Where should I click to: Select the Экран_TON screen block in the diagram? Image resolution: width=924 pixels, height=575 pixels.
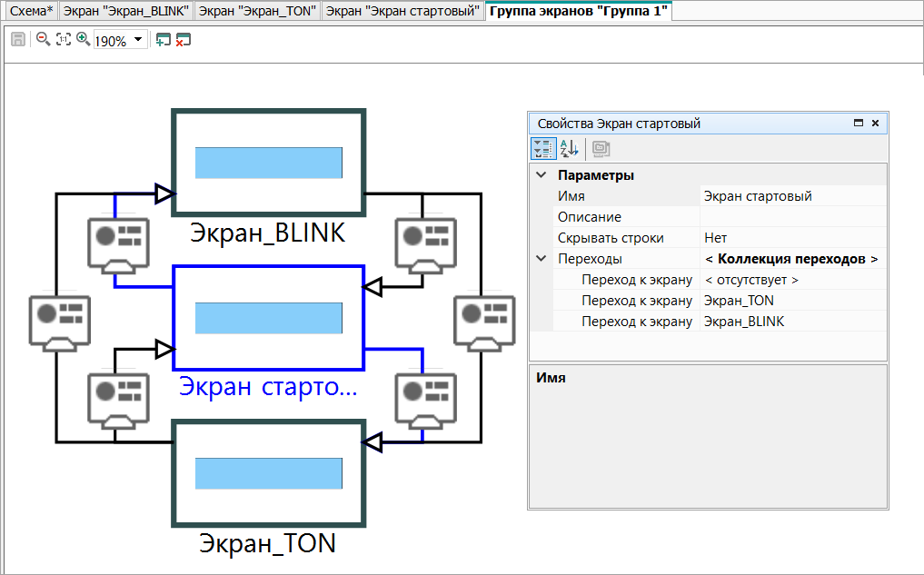[x=269, y=473]
